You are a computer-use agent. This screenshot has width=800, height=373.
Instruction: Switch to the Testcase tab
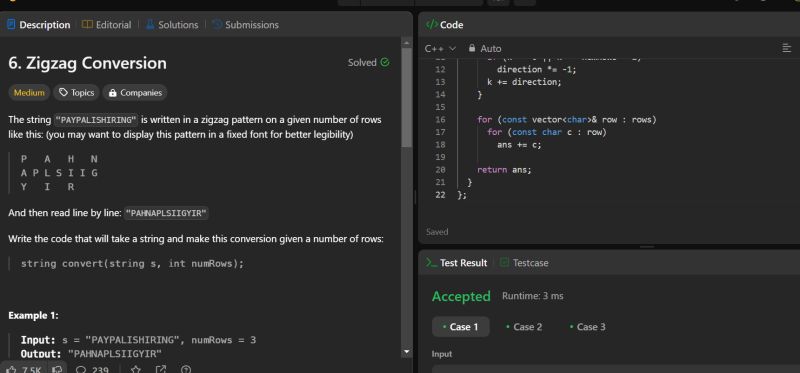(524, 263)
